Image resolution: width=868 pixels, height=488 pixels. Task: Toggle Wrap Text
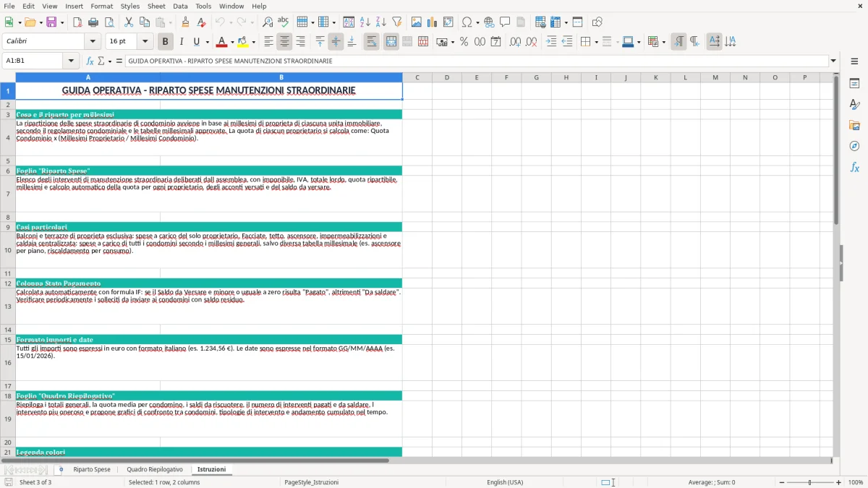click(x=372, y=42)
